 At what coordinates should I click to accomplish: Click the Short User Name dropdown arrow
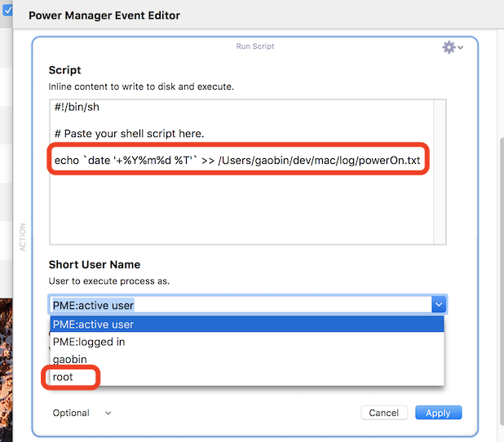coord(439,305)
